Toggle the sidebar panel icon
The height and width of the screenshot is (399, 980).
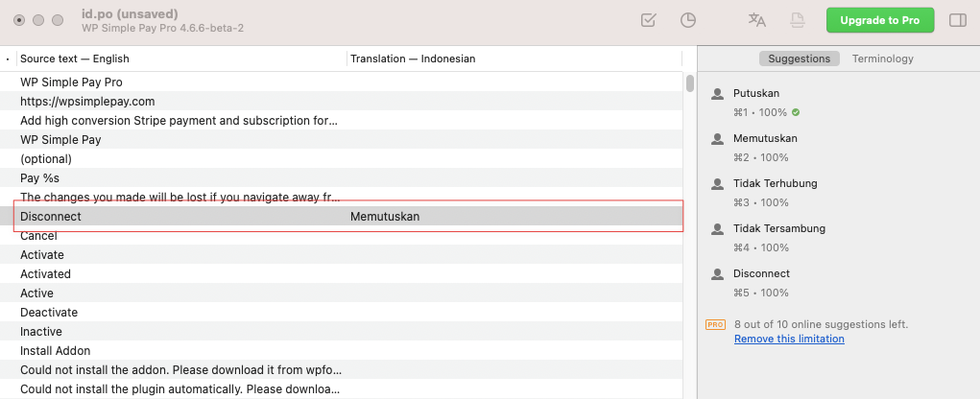pos(958,20)
